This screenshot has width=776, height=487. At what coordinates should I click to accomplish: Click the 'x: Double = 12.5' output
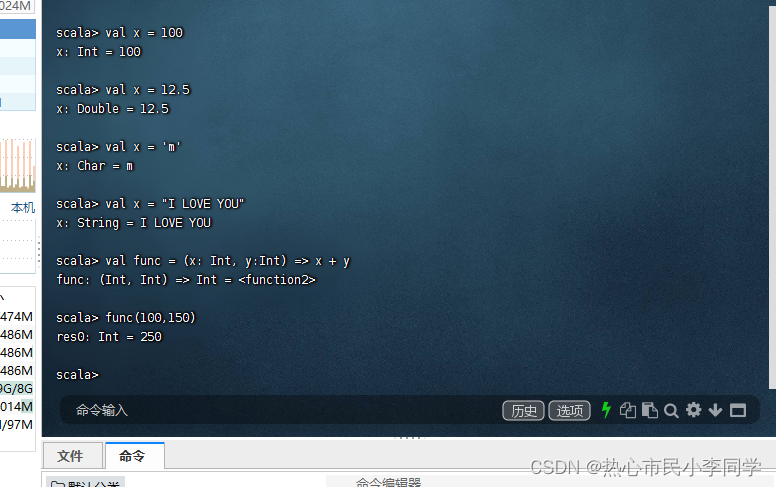coord(112,108)
